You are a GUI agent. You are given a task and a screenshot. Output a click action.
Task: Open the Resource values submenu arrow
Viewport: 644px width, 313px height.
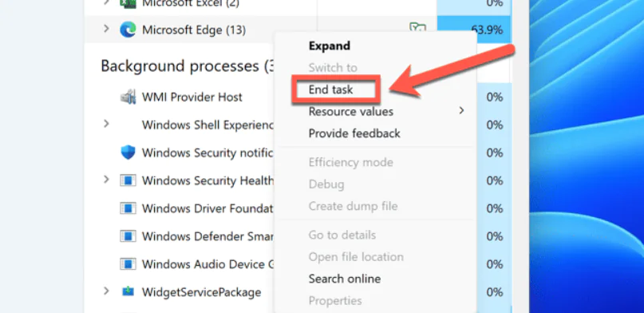[x=461, y=110]
